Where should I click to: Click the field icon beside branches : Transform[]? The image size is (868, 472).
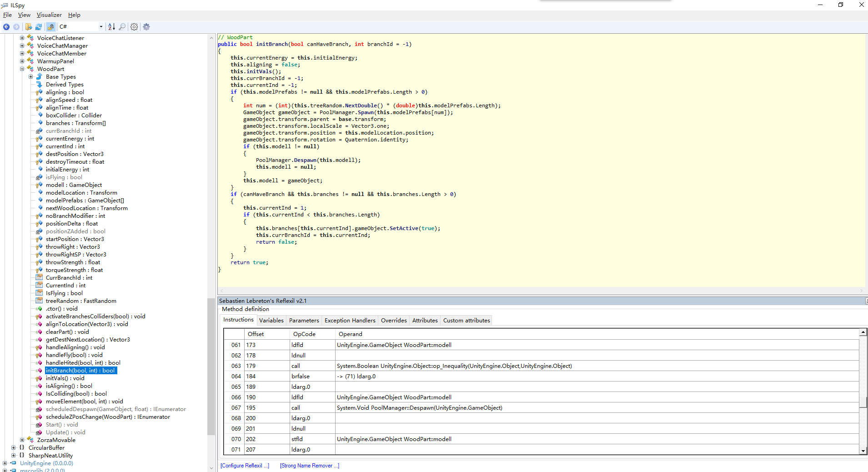point(40,123)
